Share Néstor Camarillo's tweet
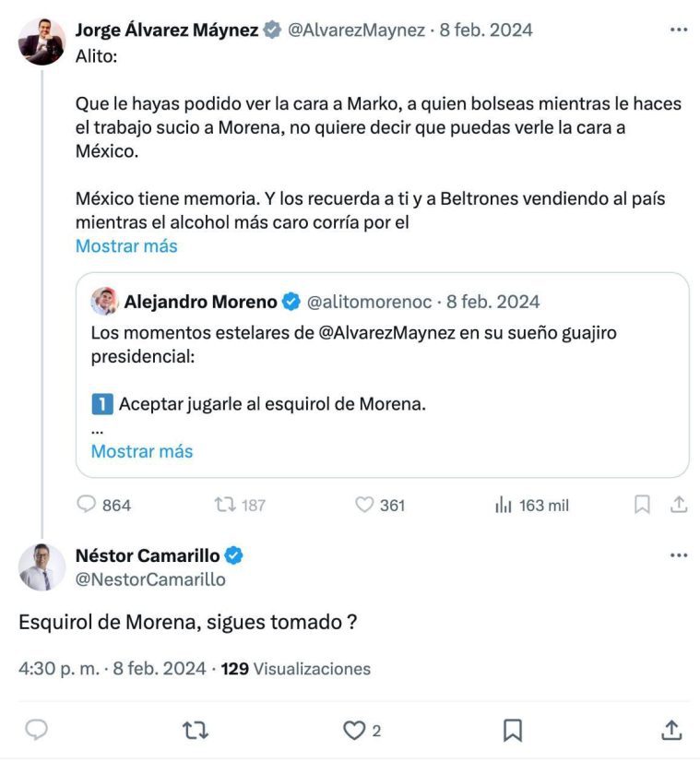The image size is (700, 775). 672,730
